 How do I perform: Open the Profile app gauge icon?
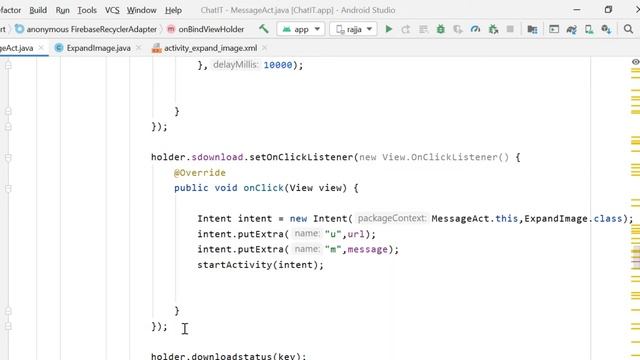(475, 29)
